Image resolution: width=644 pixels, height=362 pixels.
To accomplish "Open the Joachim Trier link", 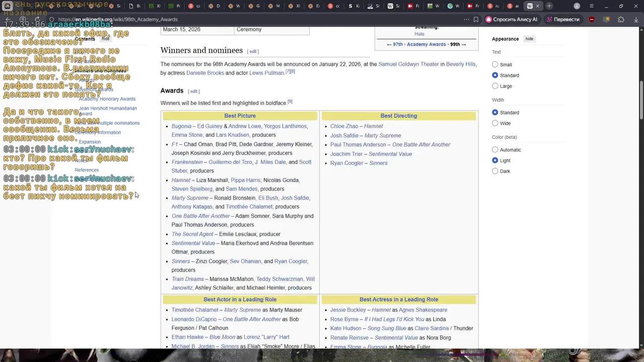I will (347, 154).
